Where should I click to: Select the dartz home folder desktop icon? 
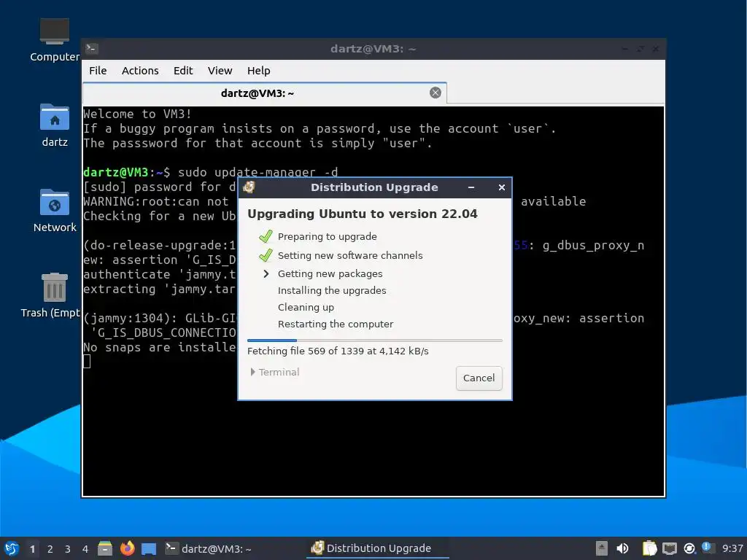55,125
